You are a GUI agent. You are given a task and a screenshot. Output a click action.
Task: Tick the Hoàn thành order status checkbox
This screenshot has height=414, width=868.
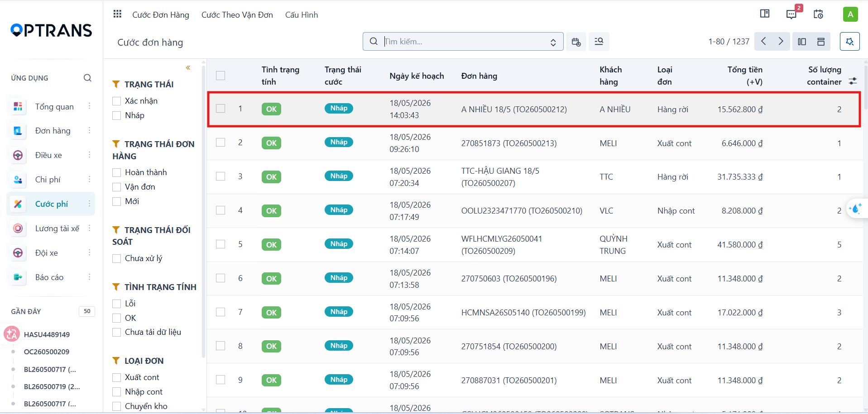117,172
